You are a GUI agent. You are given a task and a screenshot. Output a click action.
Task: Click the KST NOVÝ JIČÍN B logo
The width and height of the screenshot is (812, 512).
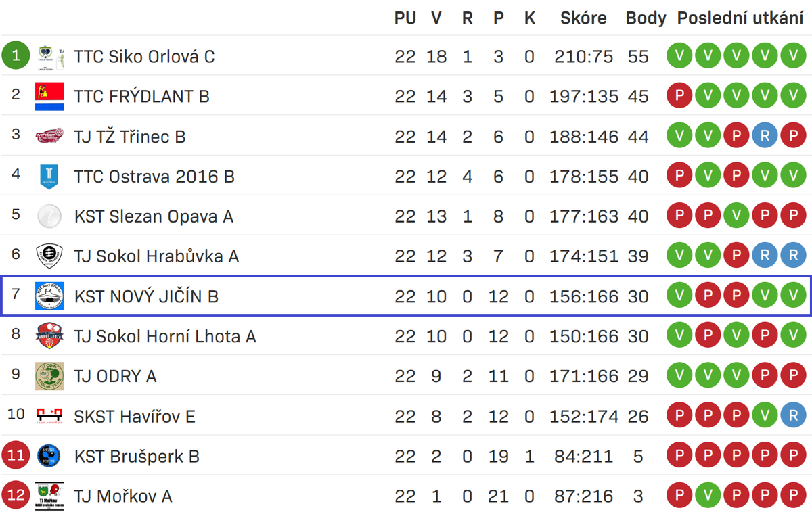(49, 296)
